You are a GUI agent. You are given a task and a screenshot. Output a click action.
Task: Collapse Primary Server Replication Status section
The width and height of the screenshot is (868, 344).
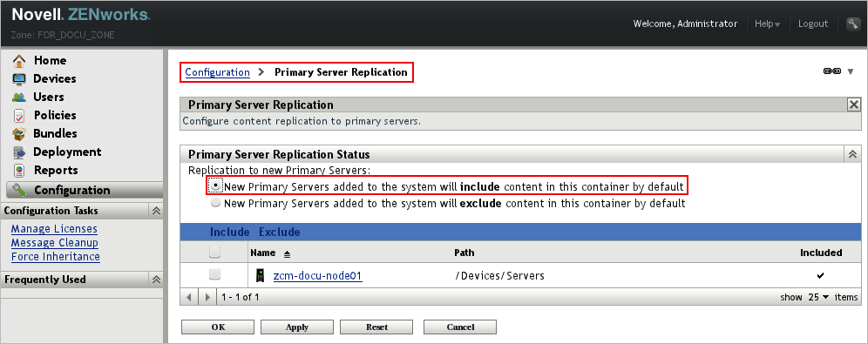tap(852, 154)
